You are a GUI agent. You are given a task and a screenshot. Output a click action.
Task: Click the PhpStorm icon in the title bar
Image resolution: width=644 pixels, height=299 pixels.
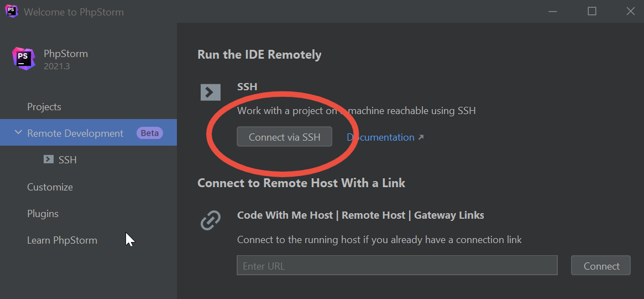coord(12,11)
